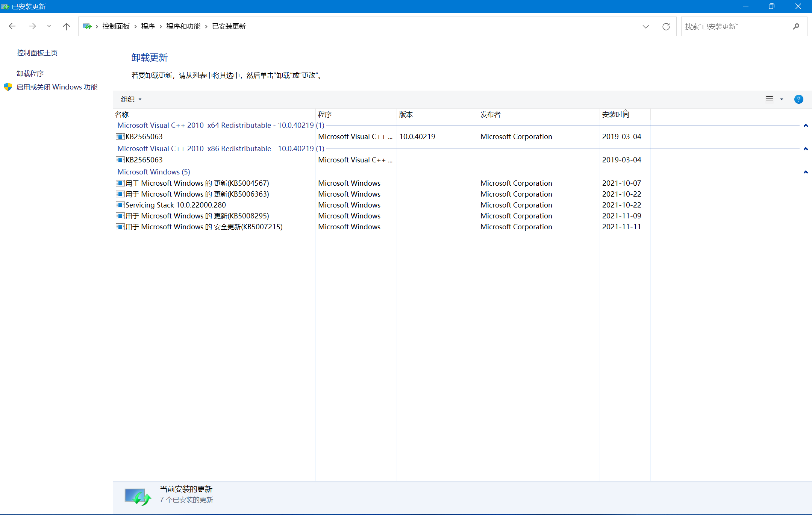
Task: Click the search magnifier icon
Action: click(796, 26)
